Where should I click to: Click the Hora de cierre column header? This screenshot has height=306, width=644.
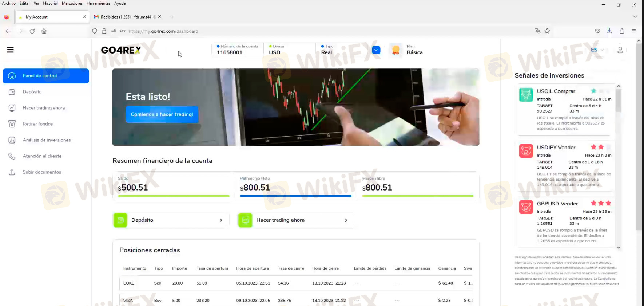(325, 268)
